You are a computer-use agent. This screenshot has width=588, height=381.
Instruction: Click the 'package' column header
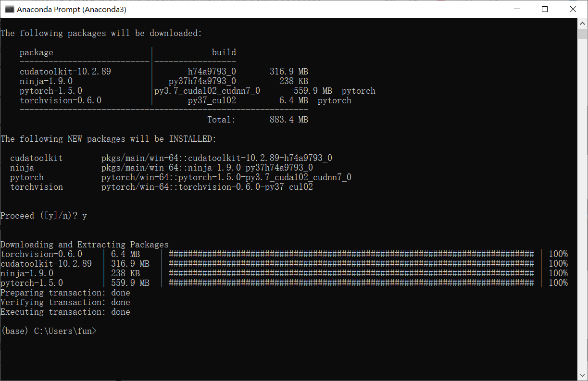coord(37,52)
